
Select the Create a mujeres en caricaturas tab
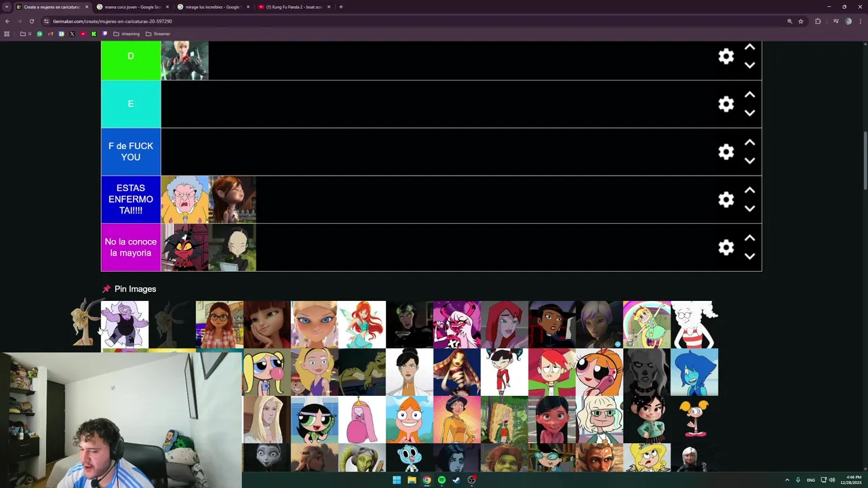point(52,7)
